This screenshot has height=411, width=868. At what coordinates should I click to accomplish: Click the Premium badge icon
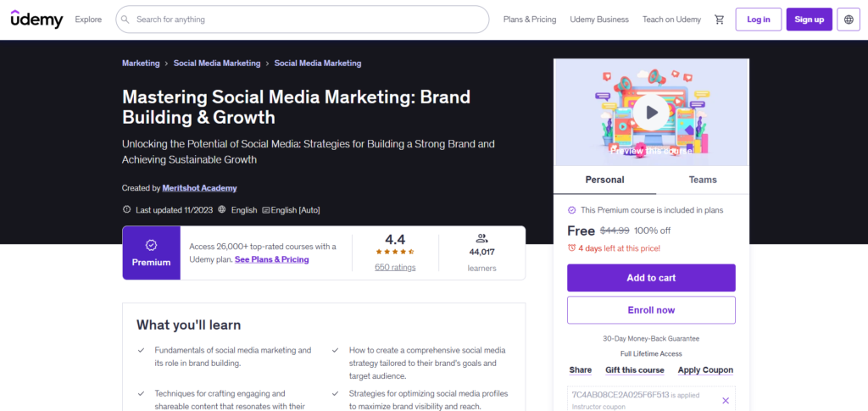(x=151, y=245)
